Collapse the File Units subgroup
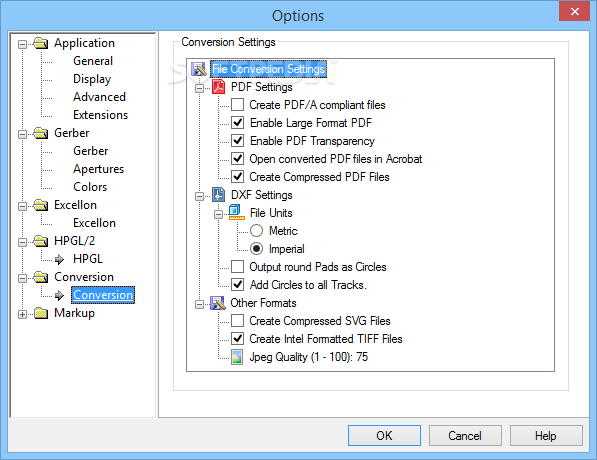Viewport: 597px width, 460px height. (218, 214)
